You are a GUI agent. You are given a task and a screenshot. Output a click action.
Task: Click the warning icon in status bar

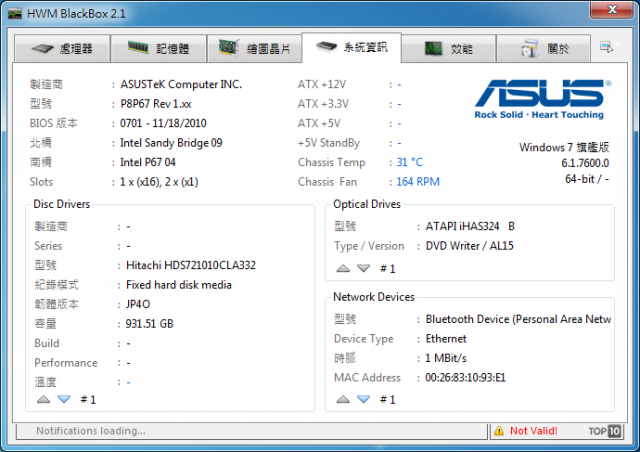coord(499,431)
